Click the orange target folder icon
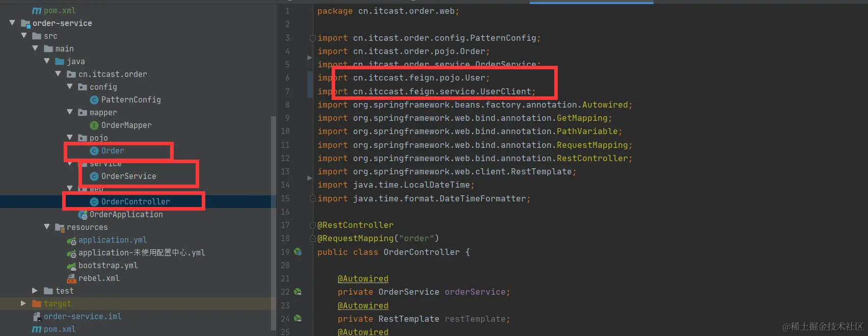Viewport: 868px width, 336px height. pos(37,304)
